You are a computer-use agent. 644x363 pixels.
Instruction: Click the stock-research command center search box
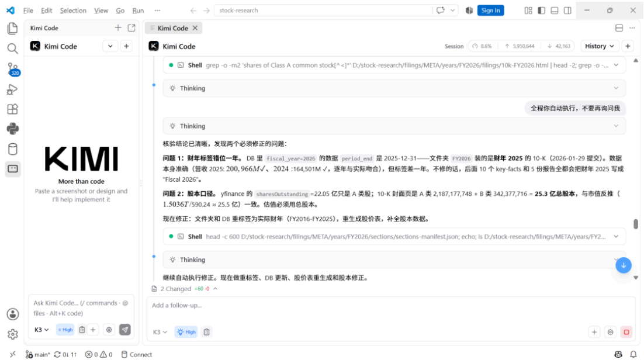tap(323, 11)
